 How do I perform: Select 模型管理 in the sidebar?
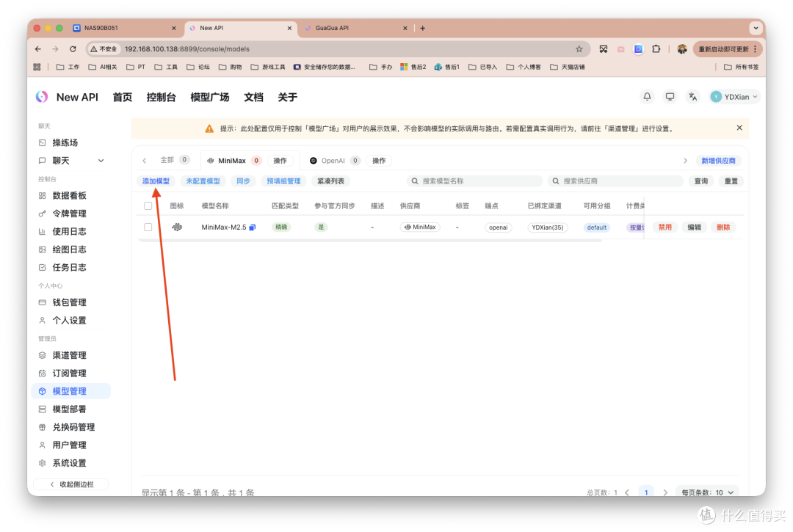(70, 391)
